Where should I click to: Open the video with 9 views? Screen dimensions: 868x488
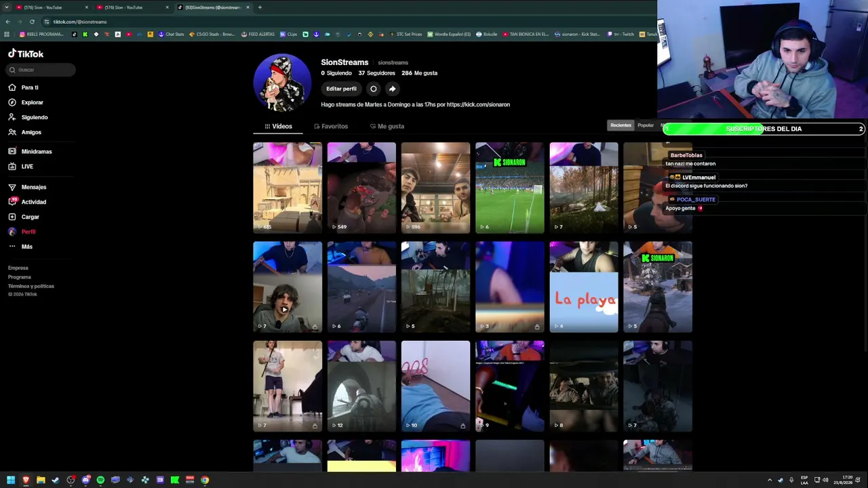[509, 386]
